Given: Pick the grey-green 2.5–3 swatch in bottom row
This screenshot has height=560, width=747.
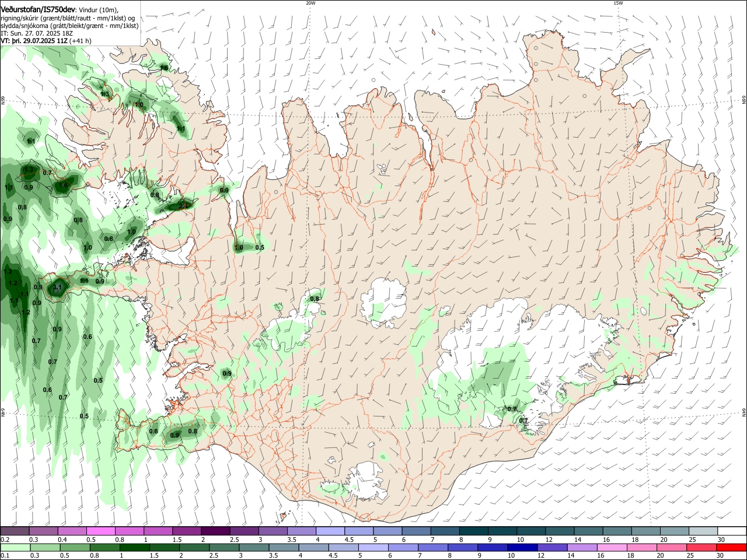Looking at the screenshot, I should [224, 548].
